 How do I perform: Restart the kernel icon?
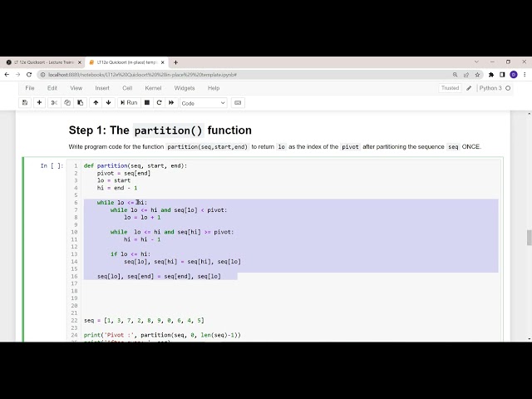[159, 102]
